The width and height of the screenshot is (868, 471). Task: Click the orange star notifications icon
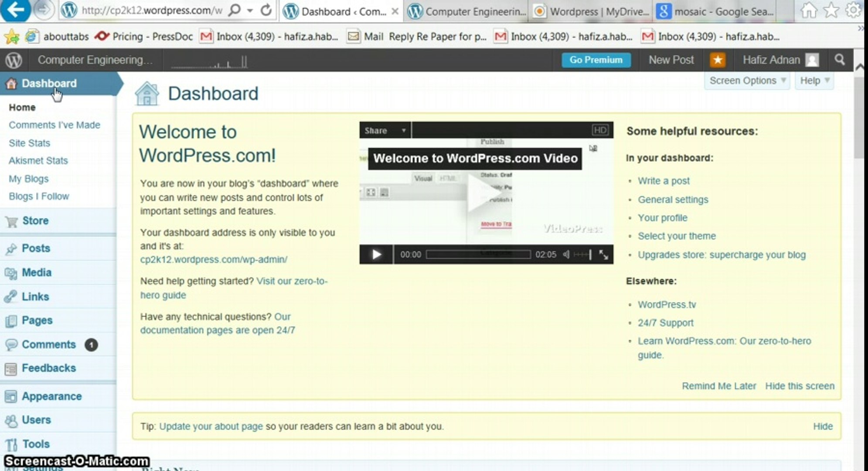[718, 60]
